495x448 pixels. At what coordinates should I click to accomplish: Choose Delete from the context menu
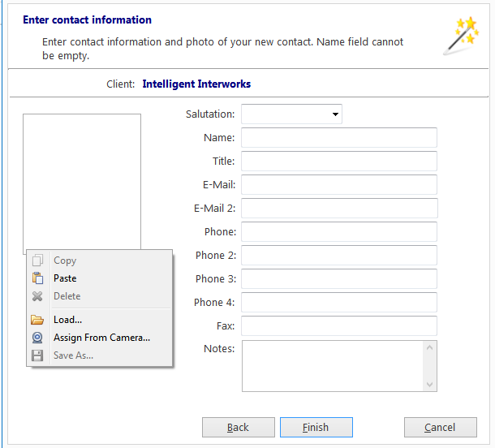(x=100, y=296)
